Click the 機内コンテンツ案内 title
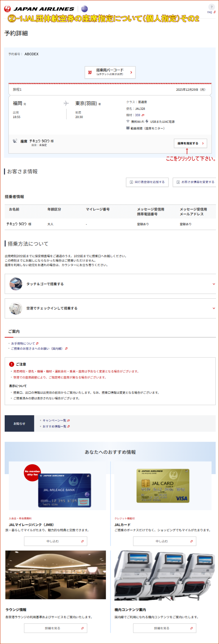Image resolution: width=219 pixels, height=644 pixels. [x=130, y=610]
